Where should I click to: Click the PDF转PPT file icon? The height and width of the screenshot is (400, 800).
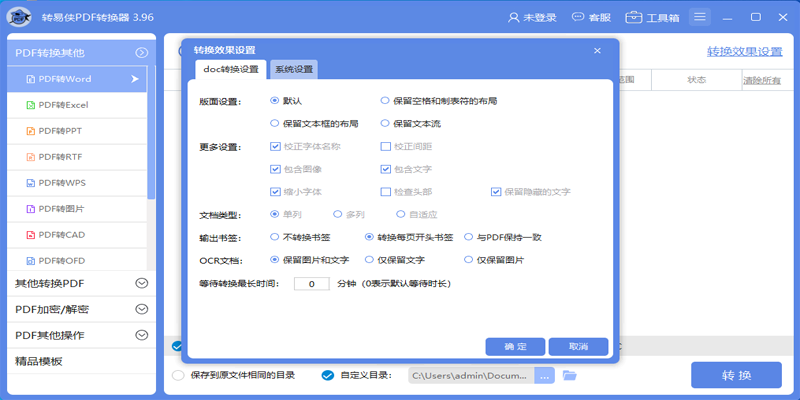30,131
